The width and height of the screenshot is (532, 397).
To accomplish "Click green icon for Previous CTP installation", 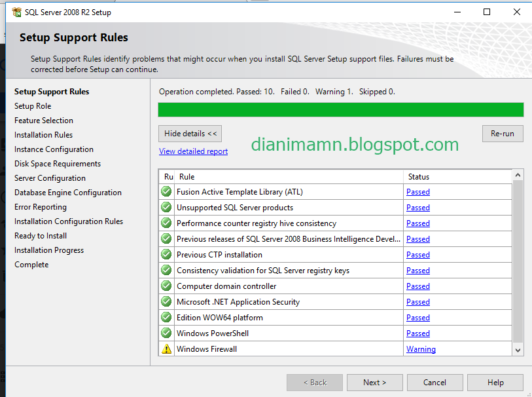I will point(166,254).
